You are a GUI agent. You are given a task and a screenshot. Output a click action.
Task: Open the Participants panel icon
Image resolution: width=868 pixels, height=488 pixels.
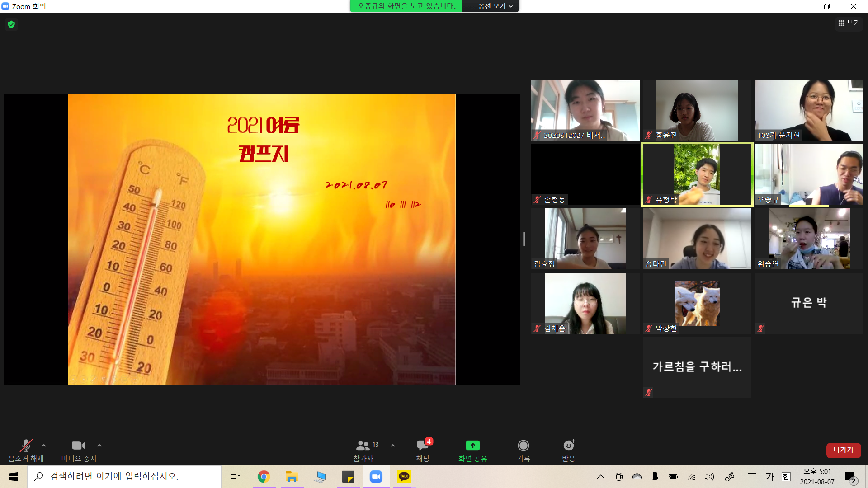click(x=363, y=446)
